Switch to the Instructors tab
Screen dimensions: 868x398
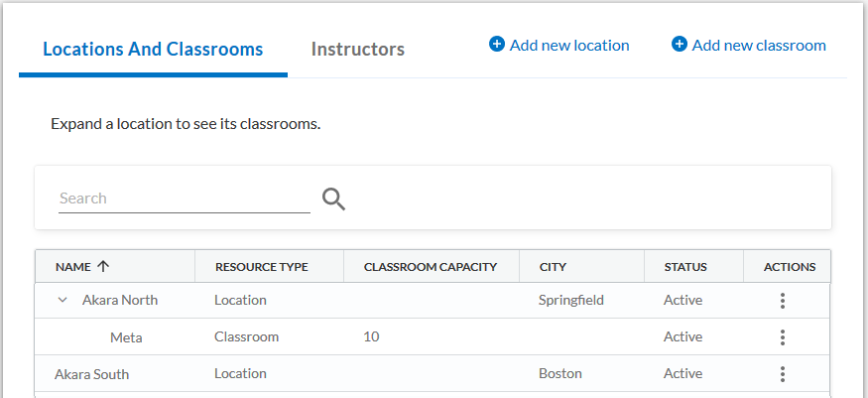click(x=357, y=49)
